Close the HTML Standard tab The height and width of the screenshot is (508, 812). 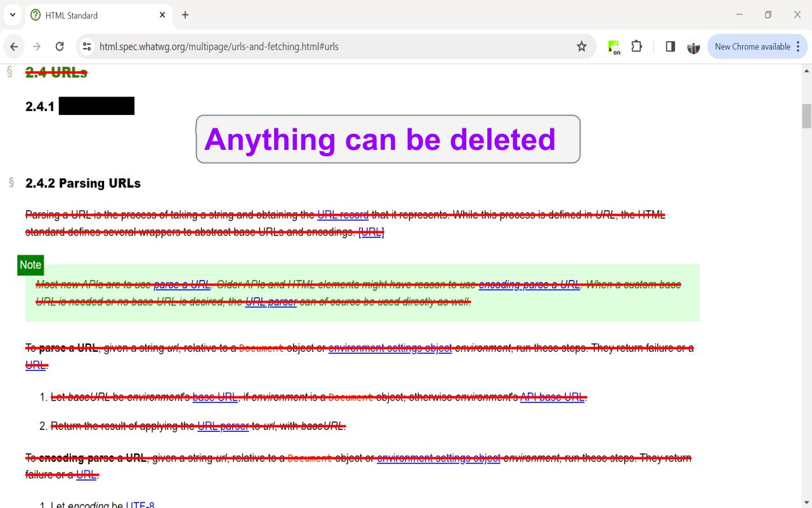(162, 15)
